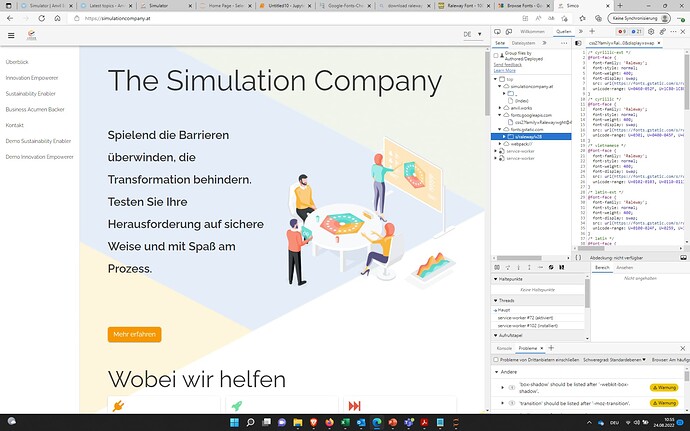Open taskbar search magnifier
This screenshot has height=431, width=690.
coord(250,423)
